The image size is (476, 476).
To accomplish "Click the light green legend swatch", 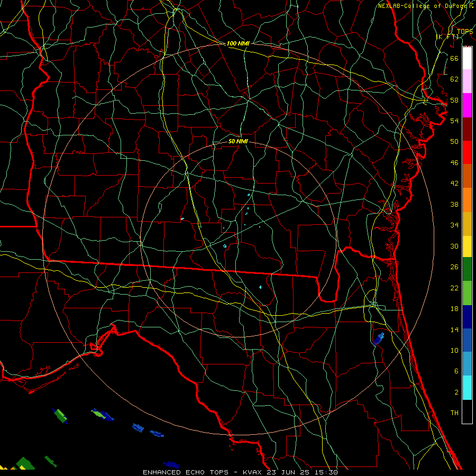I will 467,293.
